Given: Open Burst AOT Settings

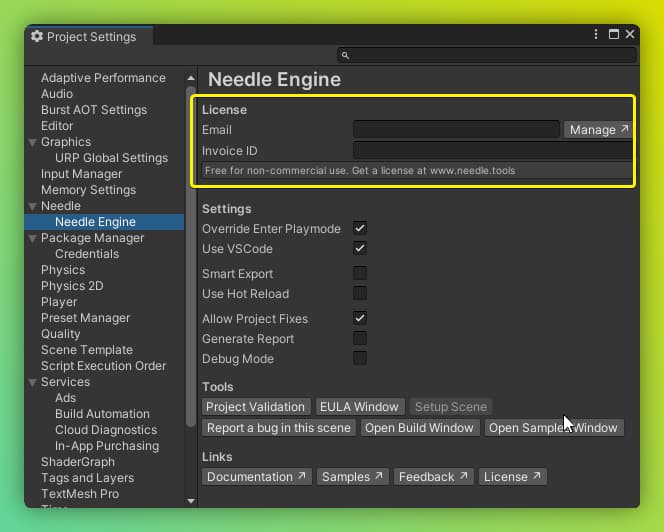Looking at the screenshot, I should (94, 110).
